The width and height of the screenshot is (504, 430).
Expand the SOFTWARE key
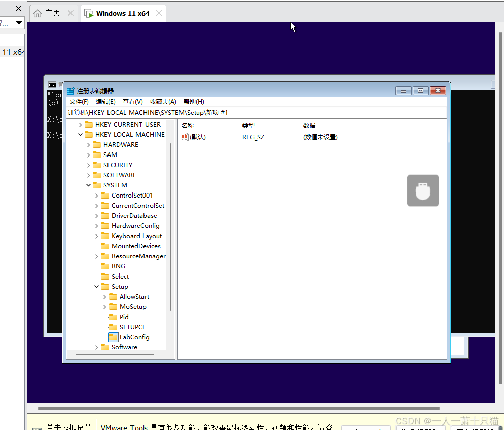pos(88,175)
